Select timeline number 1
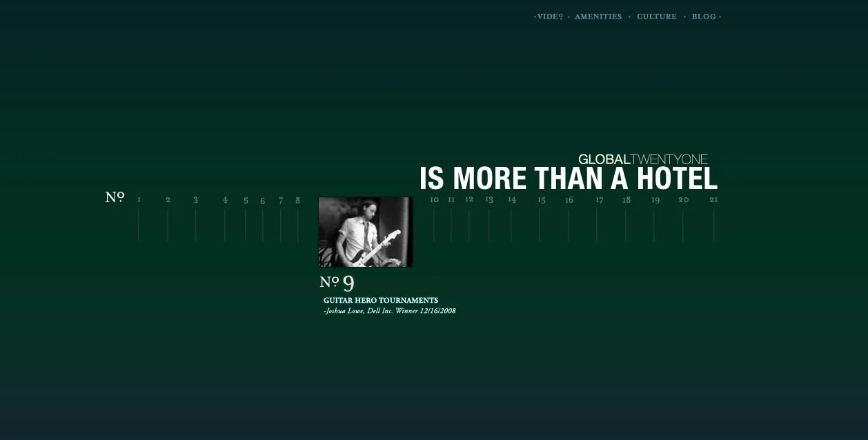Screen dimensions: 868x440 [x=139, y=200]
